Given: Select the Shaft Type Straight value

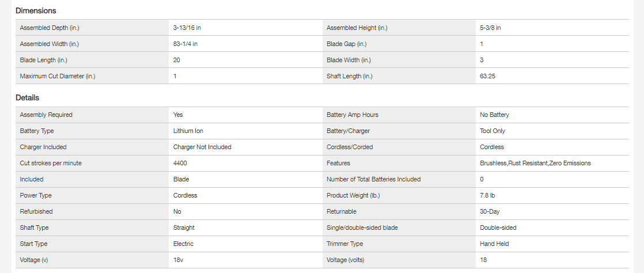Looking at the screenshot, I should pos(184,228).
